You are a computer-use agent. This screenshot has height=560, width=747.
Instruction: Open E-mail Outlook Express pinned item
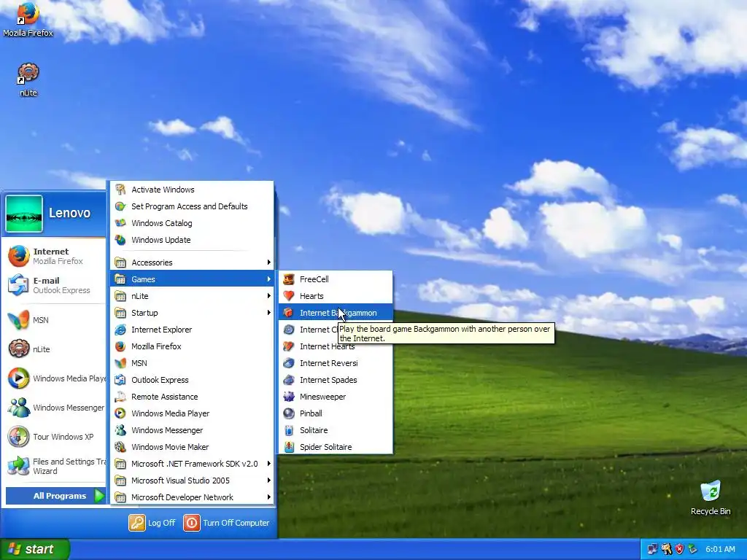pos(53,285)
